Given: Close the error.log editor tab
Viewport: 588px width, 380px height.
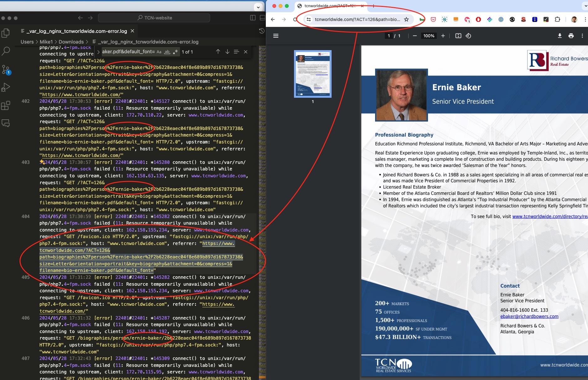Looking at the screenshot, I should tap(132, 31).
